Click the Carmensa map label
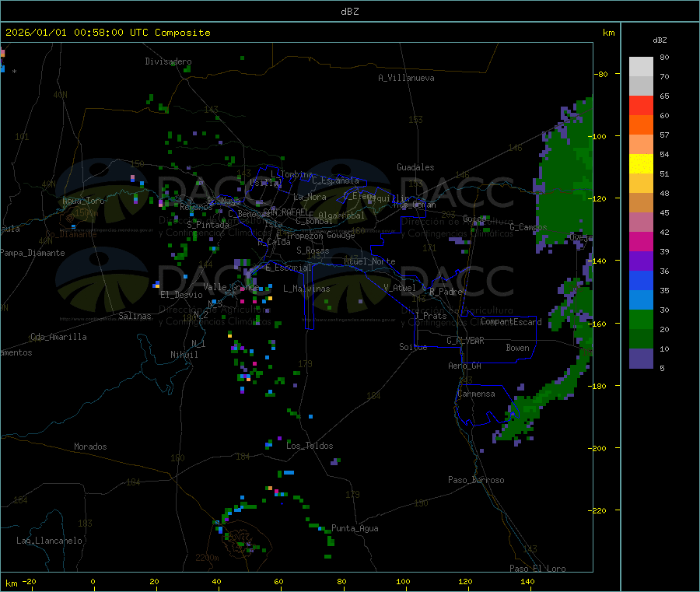Image resolution: width=700 pixels, height=592 pixels. point(476,394)
